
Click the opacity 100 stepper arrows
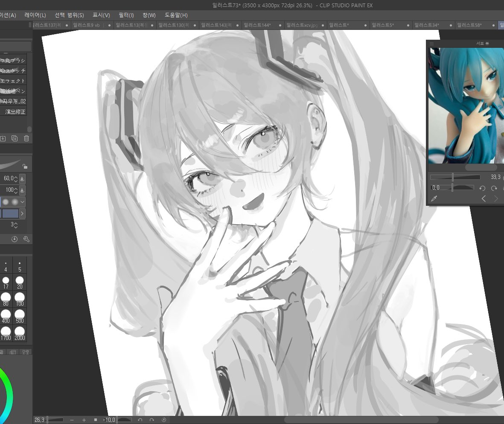(x=16, y=190)
